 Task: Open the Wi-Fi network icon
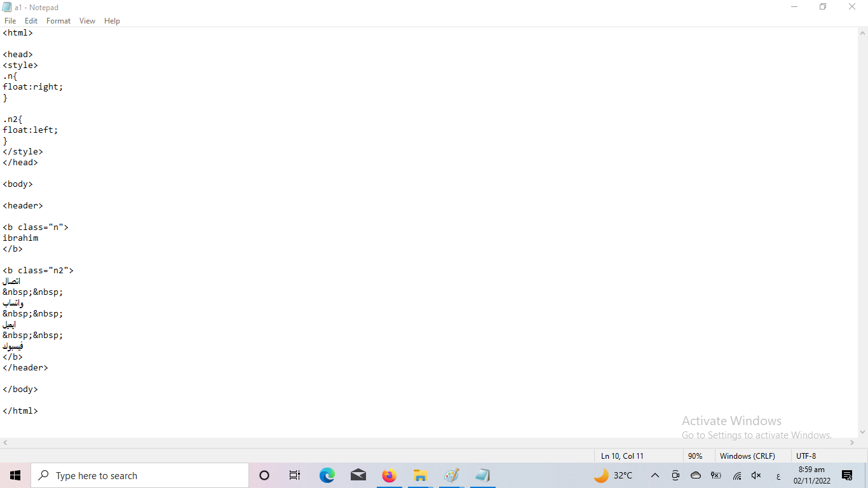pos(737,475)
